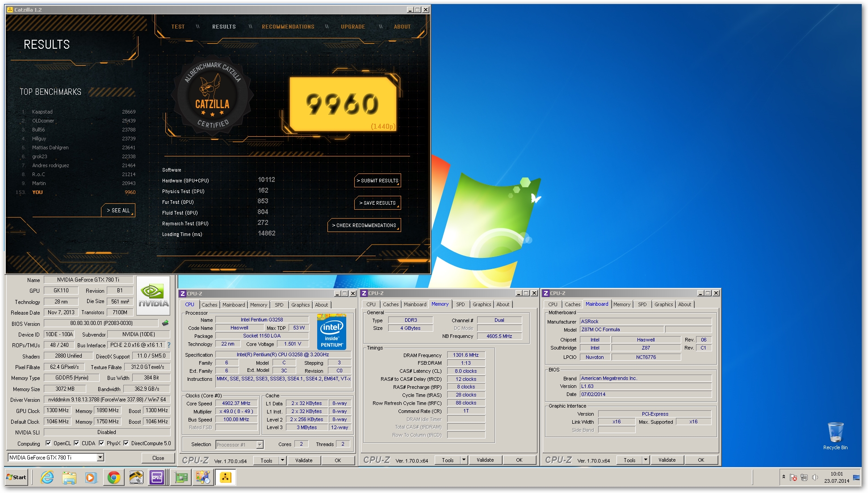Click DRAM Frequency value 1301.6 MHz
The width and height of the screenshot is (868, 493).
[466, 355]
